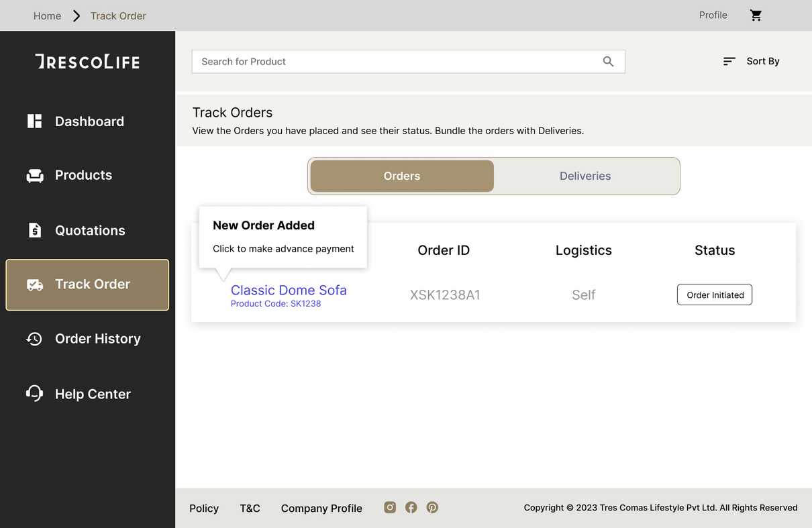This screenshot has height=528, width=812.
Task: Click the TrescoLife logo
Action: (87, 62)
